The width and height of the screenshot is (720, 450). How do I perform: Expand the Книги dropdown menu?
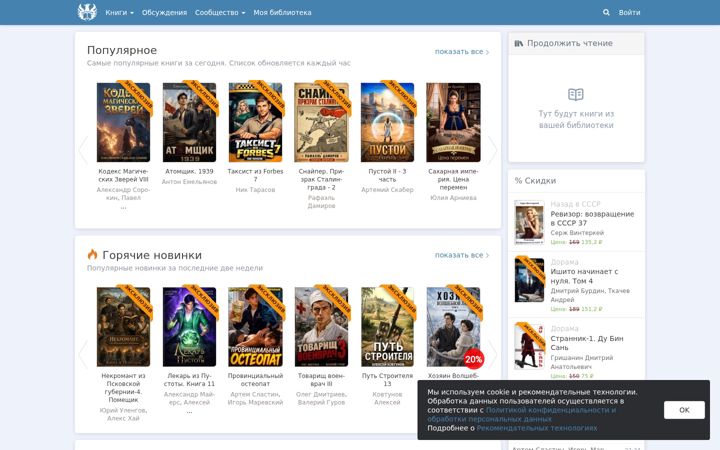point(119,12)
